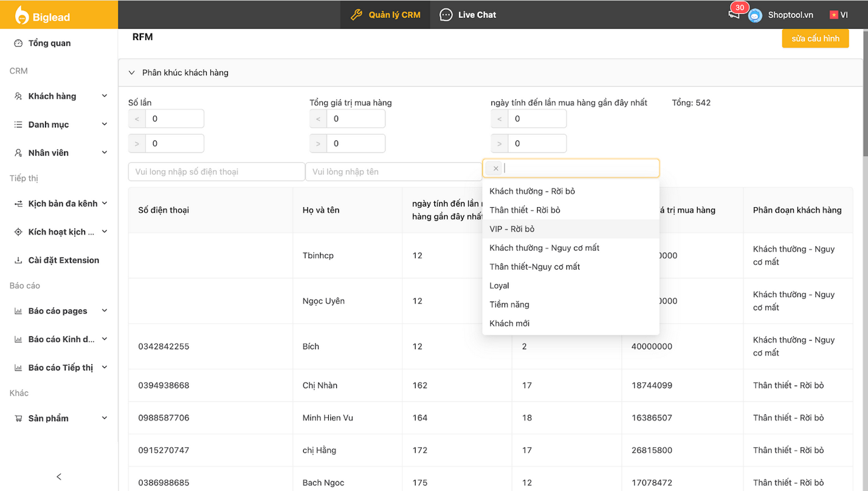868x491 pixels.
Task: Click the Vui lòng nhập tên field
Action: coord(393,172)
